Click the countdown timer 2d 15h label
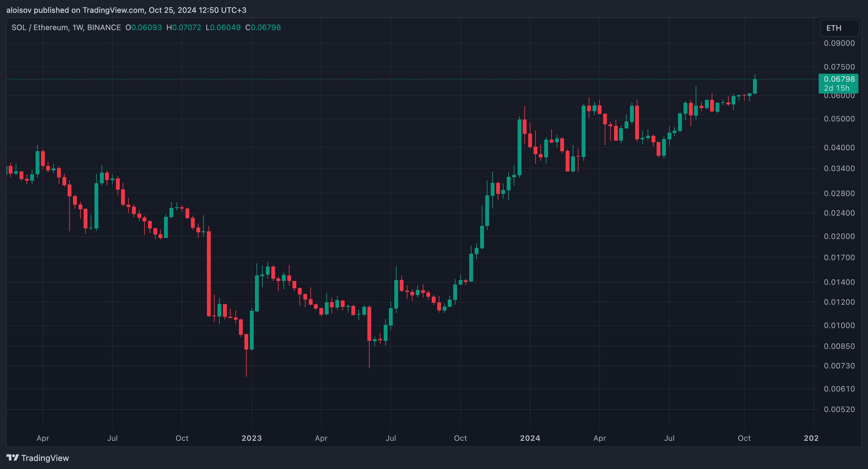The width and height of the screenshot is (868, 469). 836,88
